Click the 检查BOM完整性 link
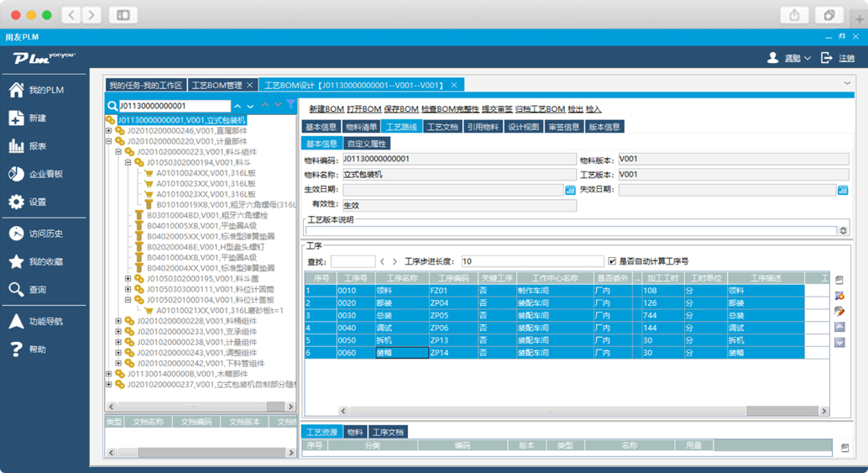Viewport: 868px width, 473px height. click(x=450, y=109)
